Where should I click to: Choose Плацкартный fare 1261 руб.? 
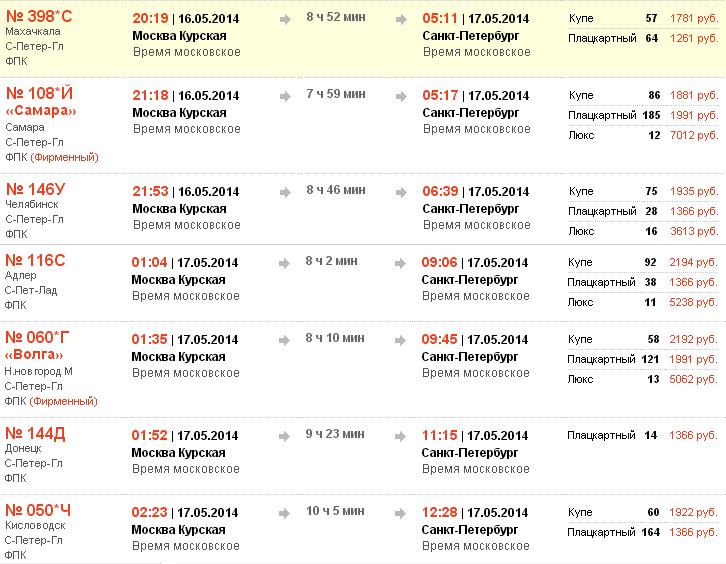[694, 39]
